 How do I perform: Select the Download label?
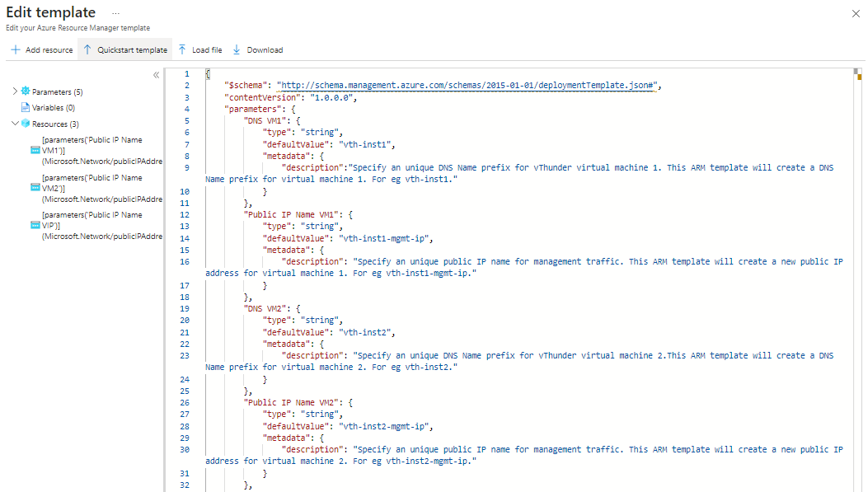(x=265, y=49)
